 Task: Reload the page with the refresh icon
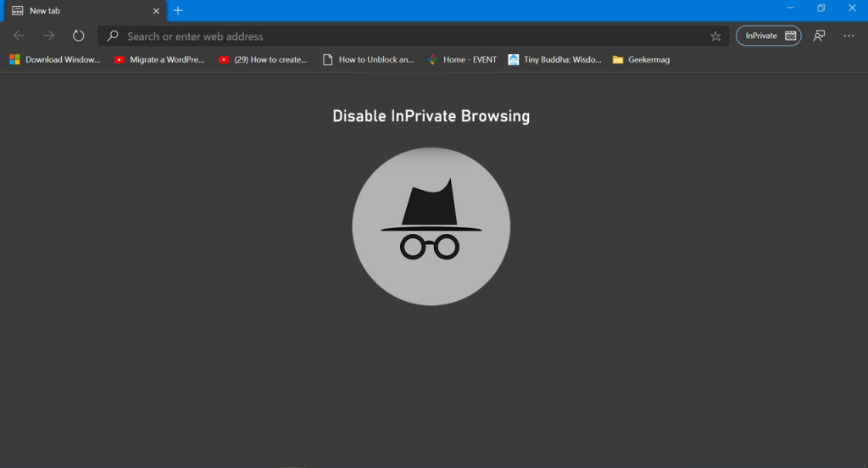79,36
